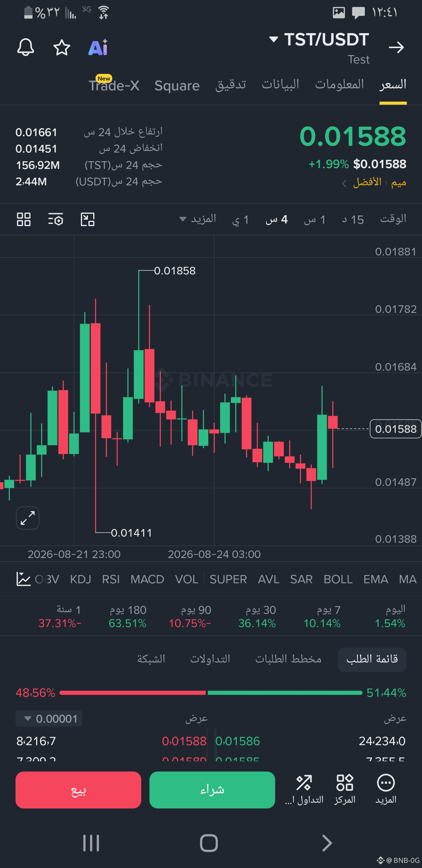Open the ميم الأفضل ranking link
The height and width of the screenshot is (868, 422).
[x=374, y=183]
